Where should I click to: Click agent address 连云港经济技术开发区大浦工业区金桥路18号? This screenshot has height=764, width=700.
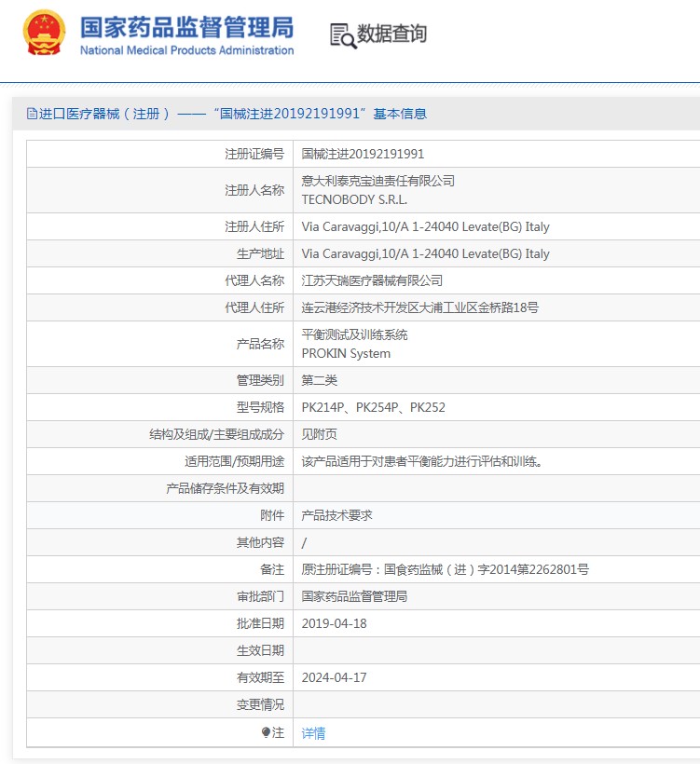[x=419, y=307]
